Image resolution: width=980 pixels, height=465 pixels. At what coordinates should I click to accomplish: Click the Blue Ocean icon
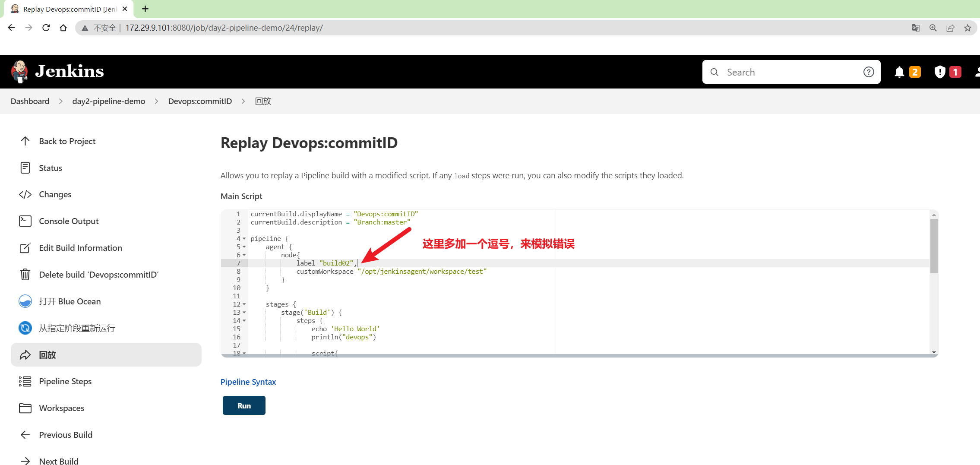pos(25,301)
